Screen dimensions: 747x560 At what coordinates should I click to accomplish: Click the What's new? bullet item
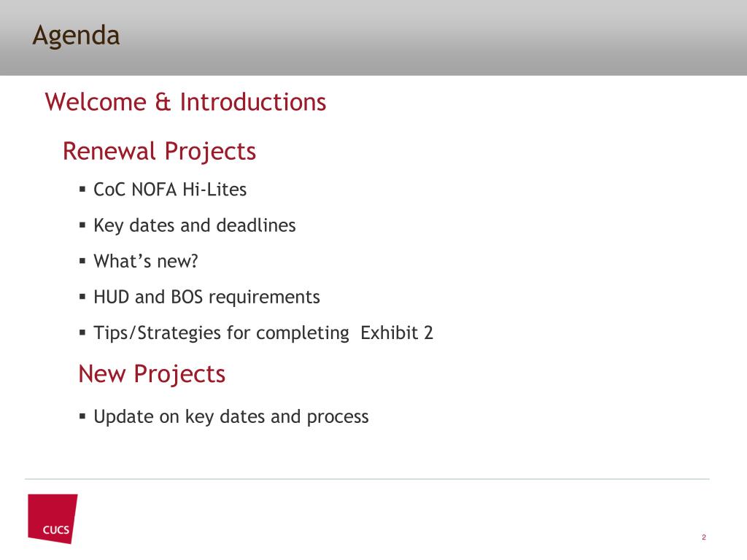145,261
